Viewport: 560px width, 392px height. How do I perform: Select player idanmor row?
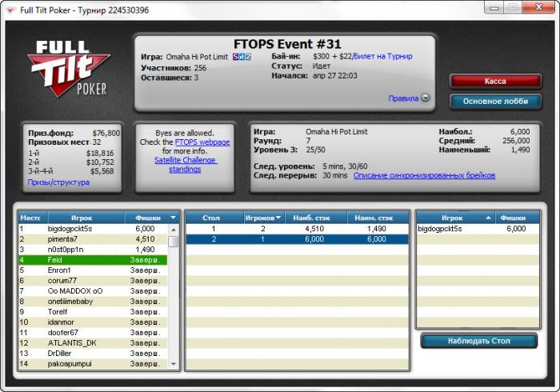(x=93, y=322)
